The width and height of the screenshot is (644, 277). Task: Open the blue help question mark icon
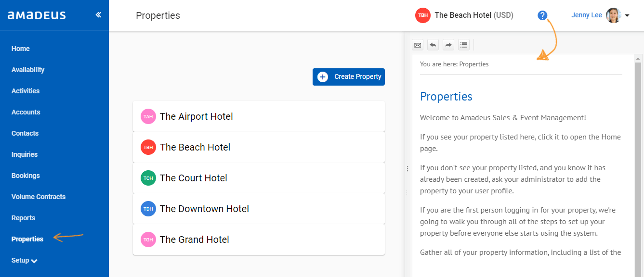pos(542,15)
